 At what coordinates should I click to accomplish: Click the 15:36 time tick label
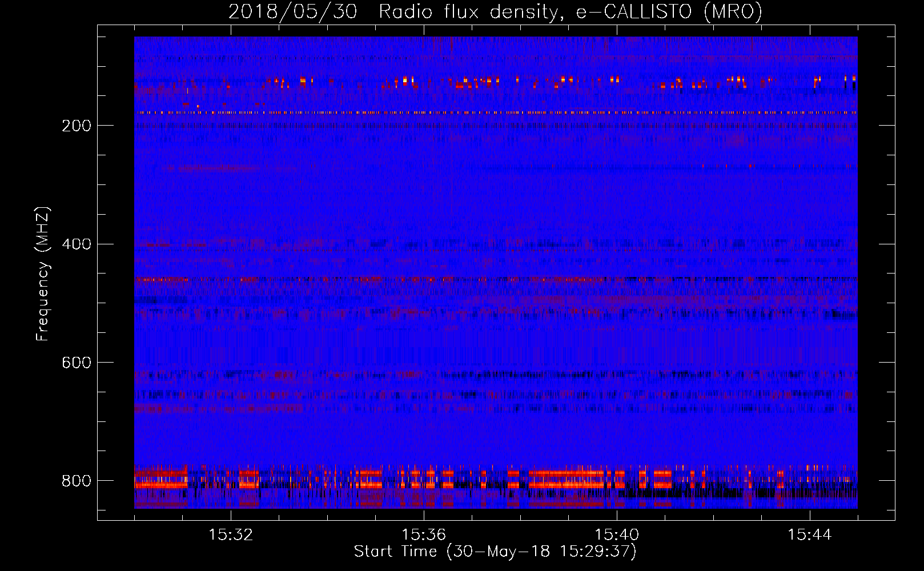pyautogui.click(x=424, y=535)
